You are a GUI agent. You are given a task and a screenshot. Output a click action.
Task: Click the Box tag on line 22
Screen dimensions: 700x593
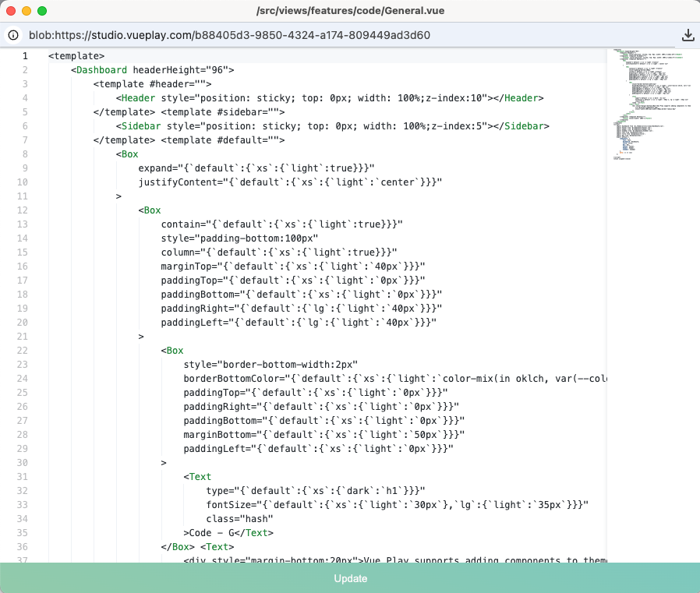172,351
